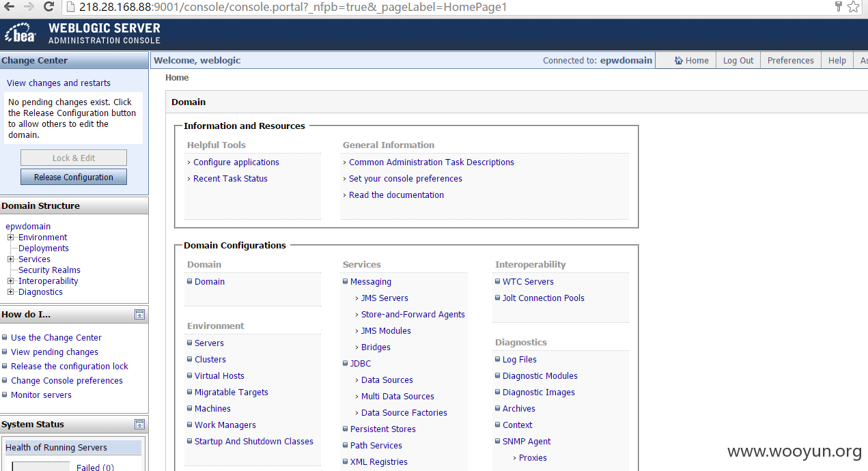
Task: Expand the Interoperability tree node
Action: (x=11, y=281)
